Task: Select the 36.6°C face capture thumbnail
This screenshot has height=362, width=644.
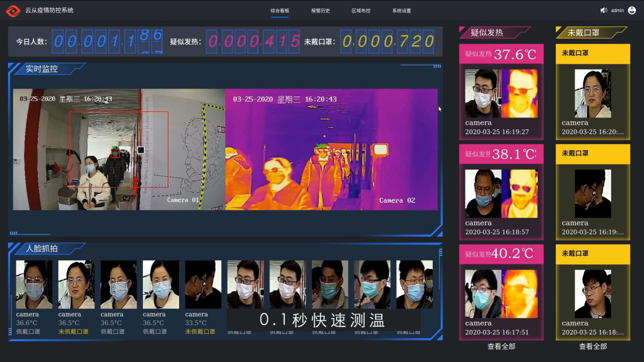Action: 34,285
